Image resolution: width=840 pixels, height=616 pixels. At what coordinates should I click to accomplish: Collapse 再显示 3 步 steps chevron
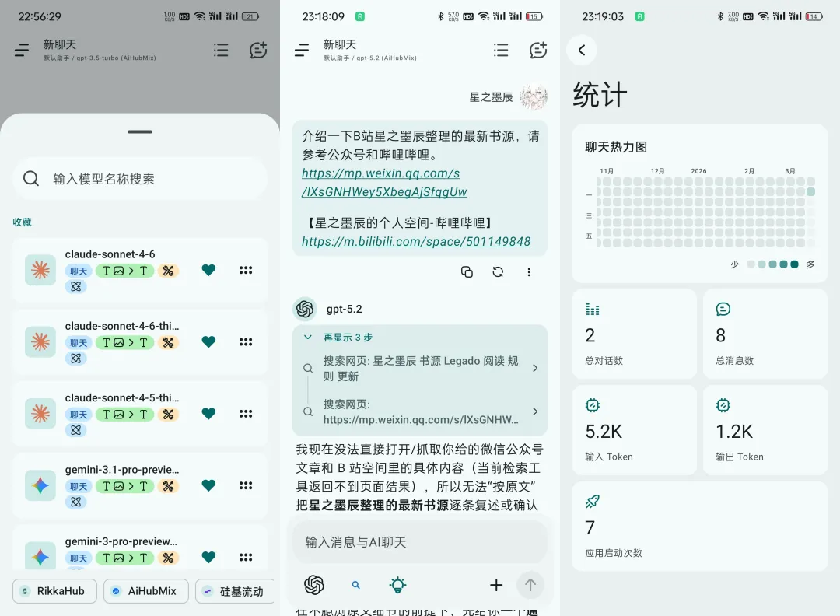click(x=308, y=337)
